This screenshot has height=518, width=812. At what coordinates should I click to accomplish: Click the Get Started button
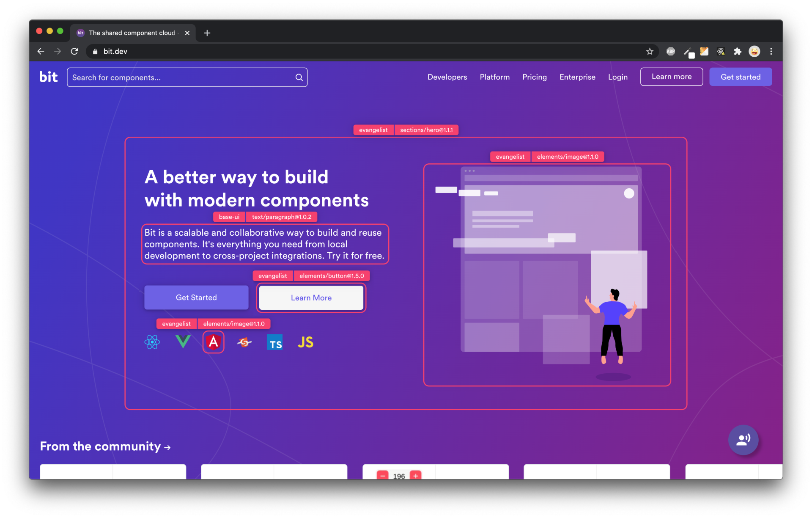pyautogui.click(x=196, y=297)
